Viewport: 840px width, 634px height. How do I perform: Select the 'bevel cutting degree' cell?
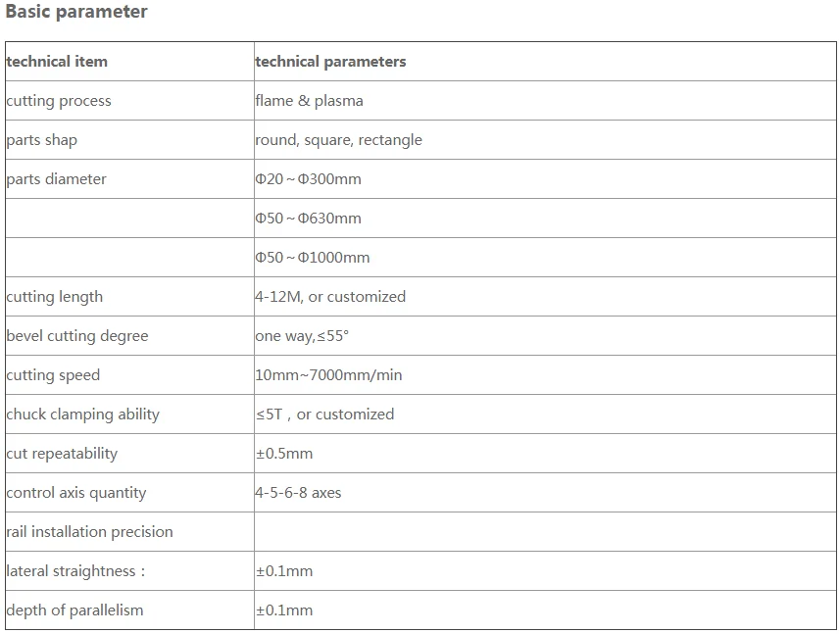77,336
